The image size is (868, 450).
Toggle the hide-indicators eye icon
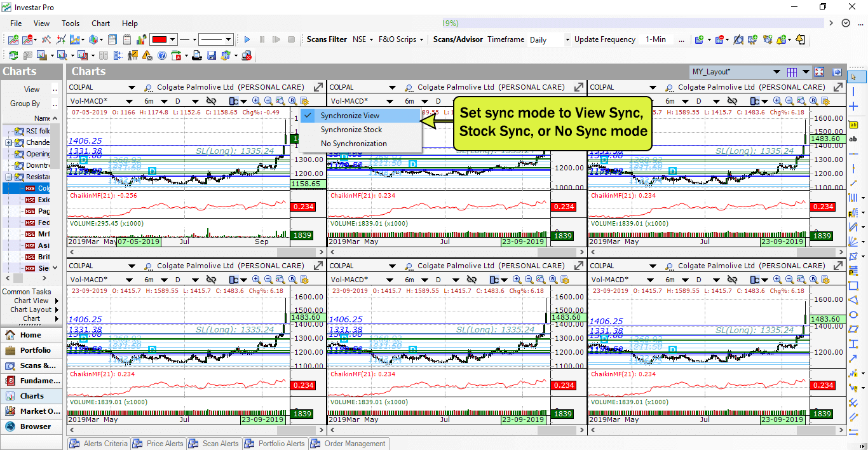(212, 100)
